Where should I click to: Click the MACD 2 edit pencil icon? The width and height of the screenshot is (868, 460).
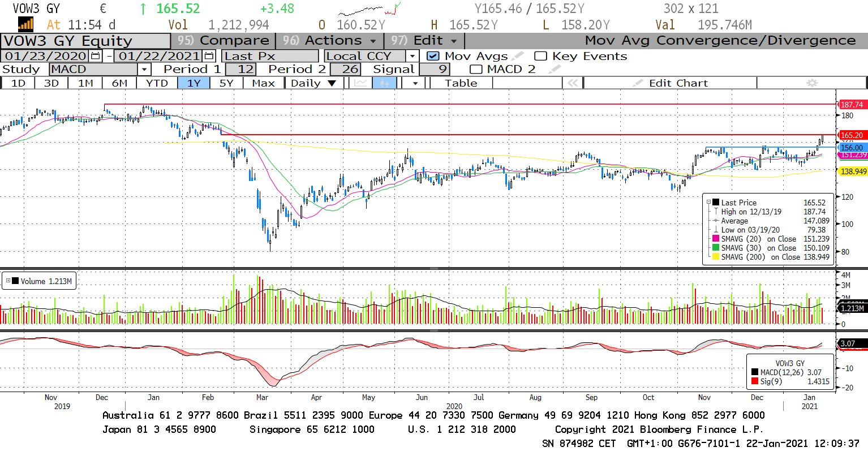(554, 69)
